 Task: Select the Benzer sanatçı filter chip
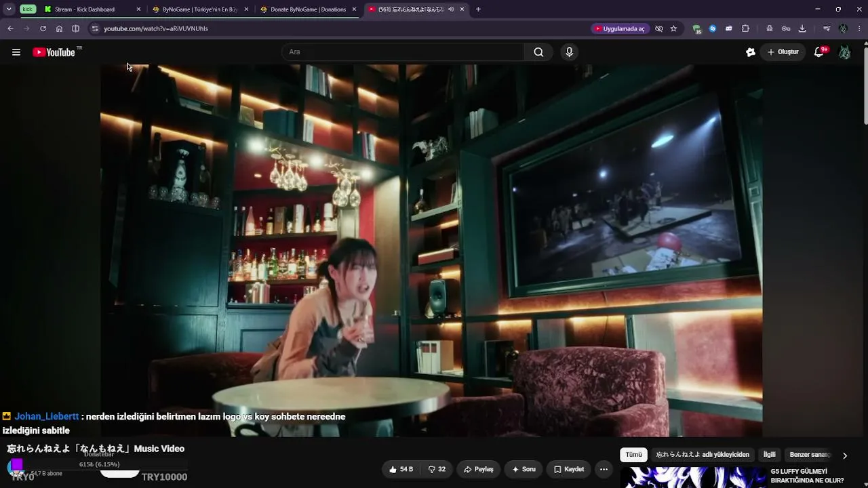pyautogui.click(x=810, y=455)
